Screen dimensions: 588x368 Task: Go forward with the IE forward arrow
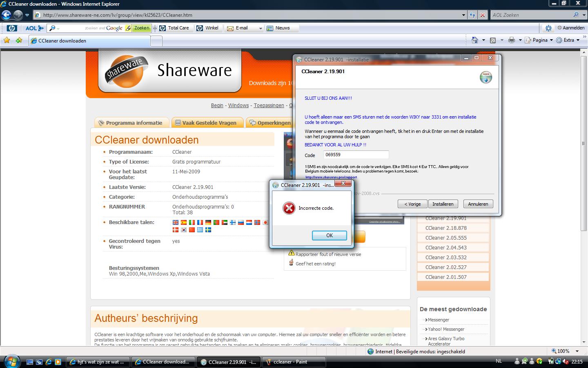point(18,15)
